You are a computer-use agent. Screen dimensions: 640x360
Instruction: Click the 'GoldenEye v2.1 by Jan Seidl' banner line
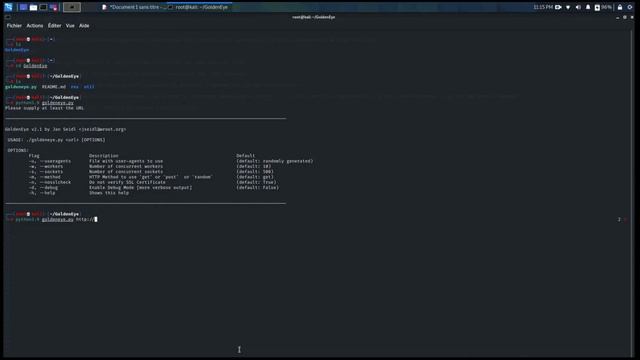pos(65,129)
